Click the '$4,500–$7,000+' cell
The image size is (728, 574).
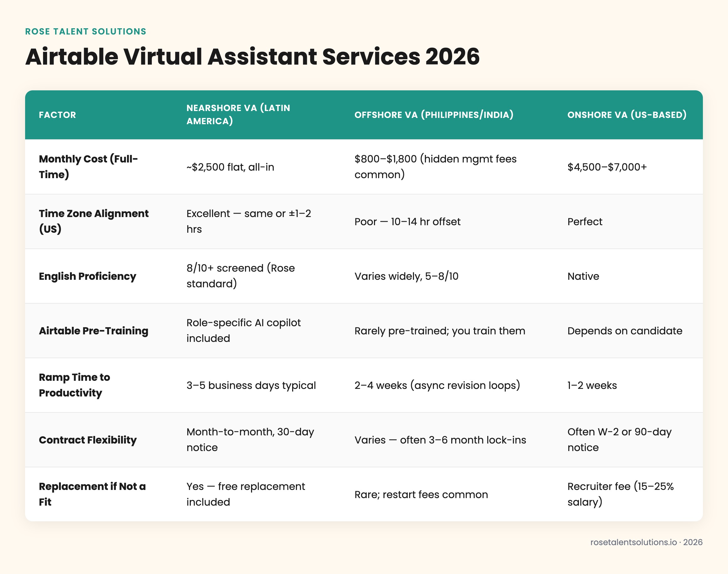607,167
